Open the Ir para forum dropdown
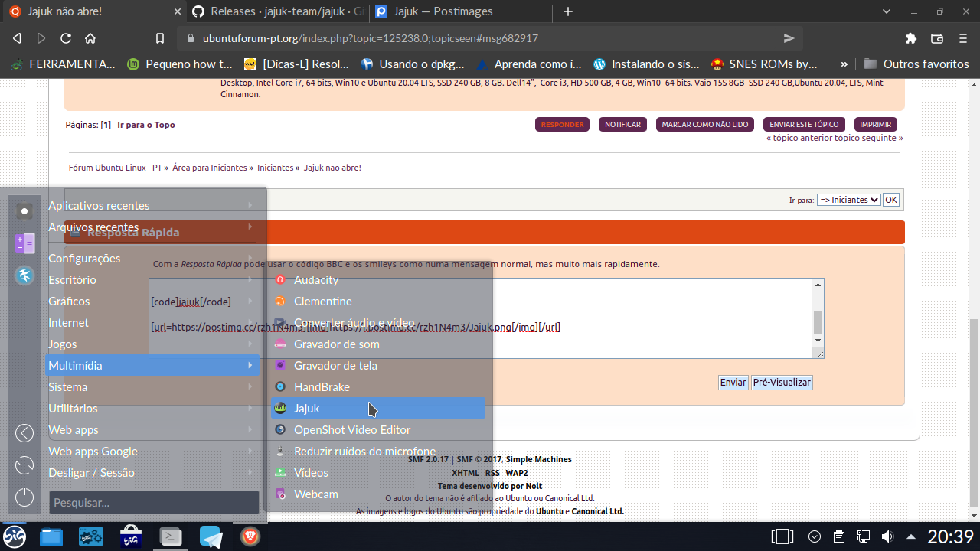980x551 pixels. (848, 200)
